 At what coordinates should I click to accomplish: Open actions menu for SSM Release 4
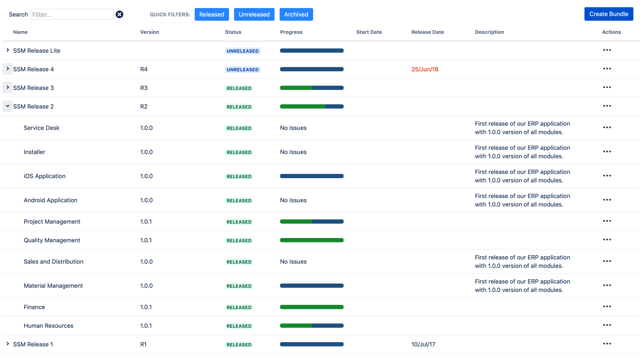pyautogui.click(x=607, y=69)
